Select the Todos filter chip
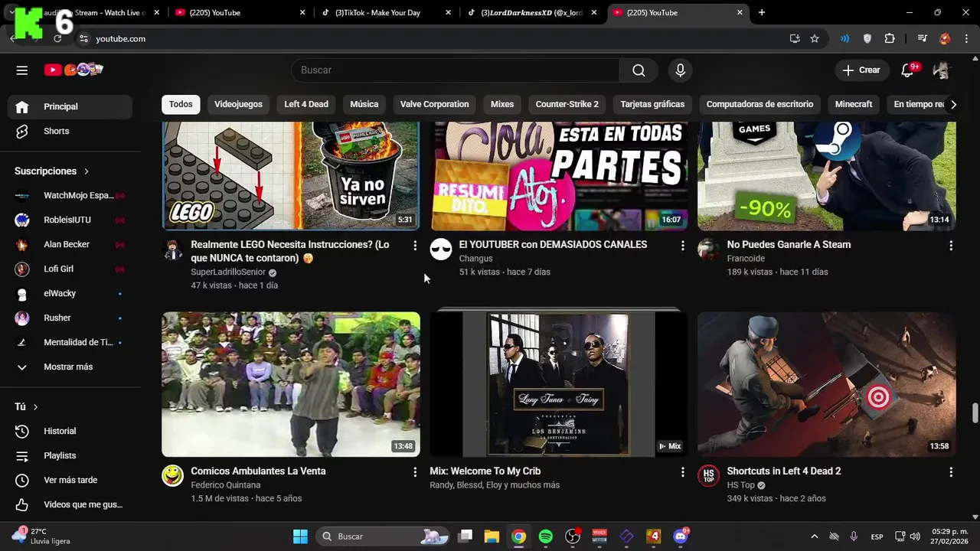This screenshot has height=551, width=980. coord(181,104)
